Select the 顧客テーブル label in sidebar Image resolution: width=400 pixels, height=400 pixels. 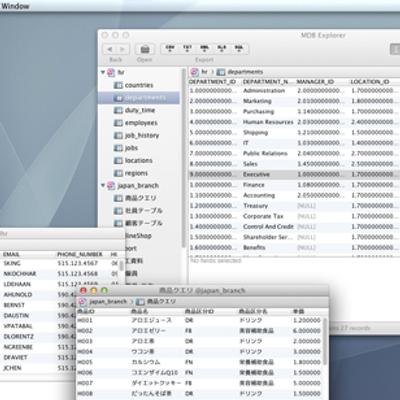[x=144, y=223]
